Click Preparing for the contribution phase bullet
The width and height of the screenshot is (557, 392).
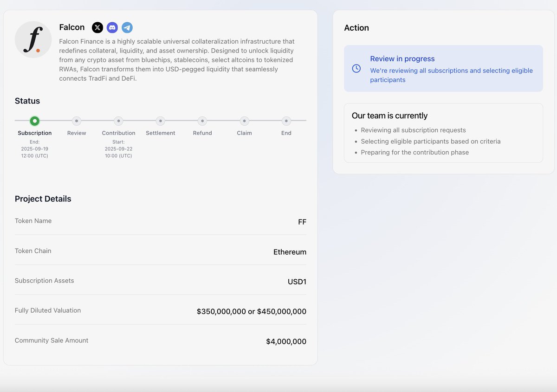[x=415, y=153]
